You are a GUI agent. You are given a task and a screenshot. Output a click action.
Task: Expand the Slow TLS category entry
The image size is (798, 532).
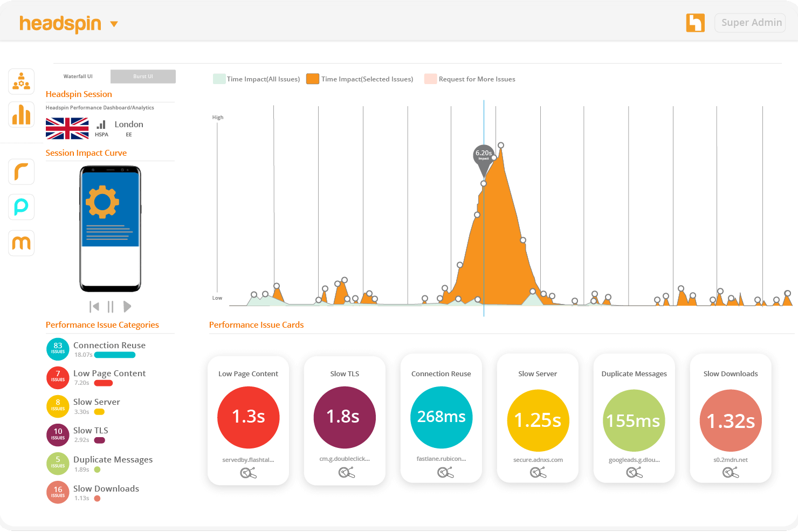pos(90,430)
